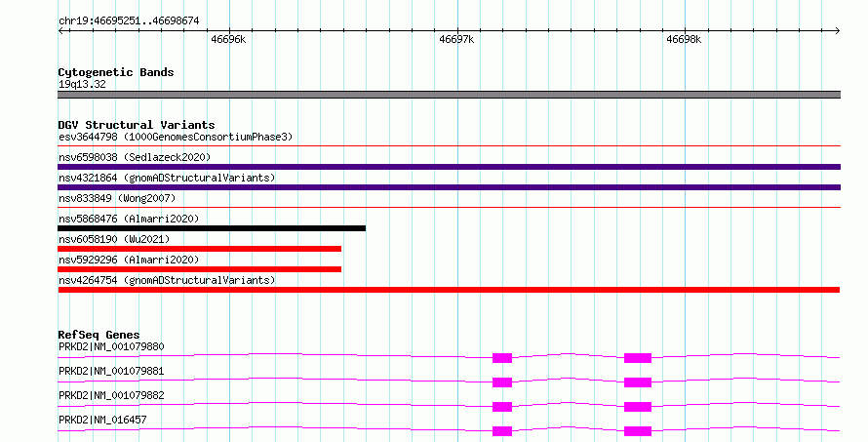Click the nsv6058190 (Wu2021) label

click(114, 239)
